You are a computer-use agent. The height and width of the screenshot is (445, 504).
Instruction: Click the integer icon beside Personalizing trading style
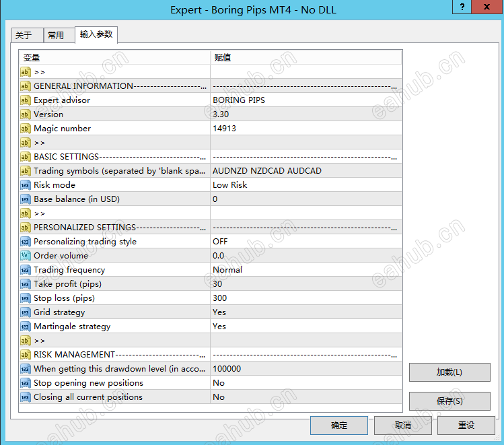point(26,242)
